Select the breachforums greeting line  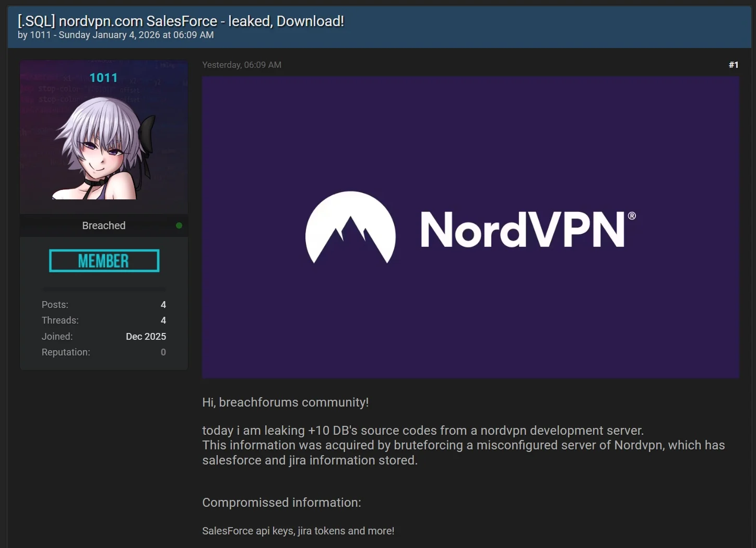pyautogui.click(x=285, y=402)
